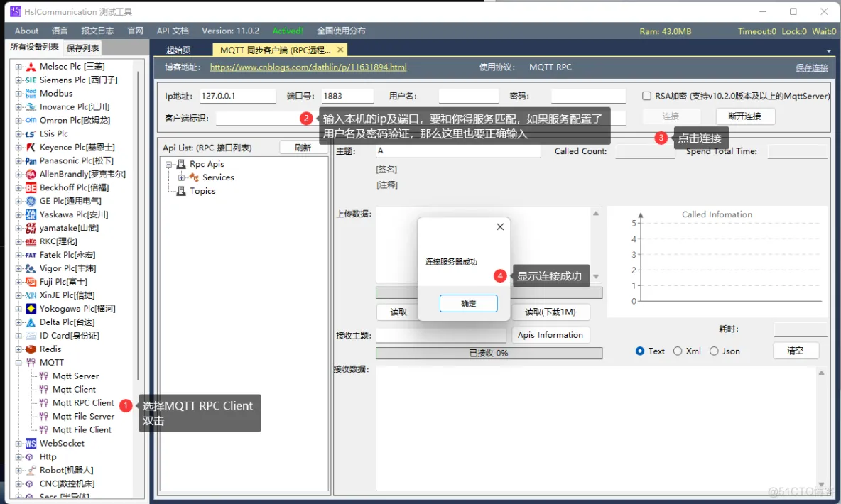Click the Beckhoff Plc icon
Screen dimensions: 841x504
(31, 187)
